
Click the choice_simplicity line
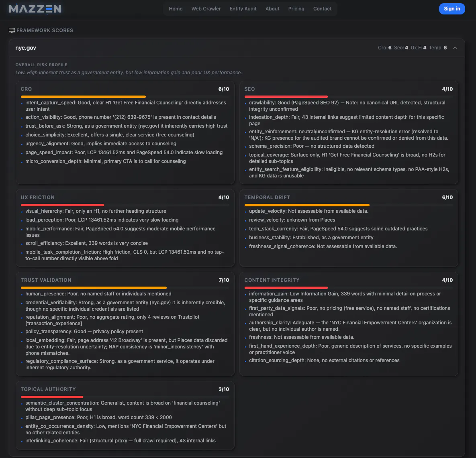pos(110,134)
